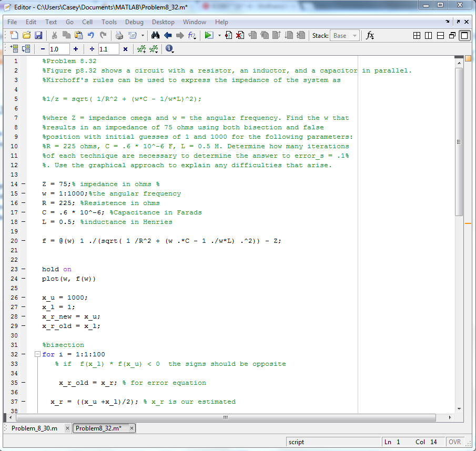
Task: Open the Edit menu
Action: point(31,22)
